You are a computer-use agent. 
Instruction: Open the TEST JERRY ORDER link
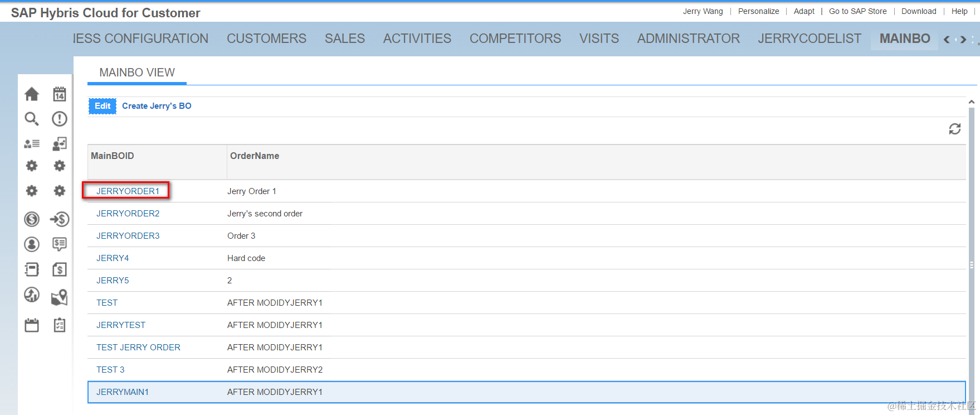138,348
